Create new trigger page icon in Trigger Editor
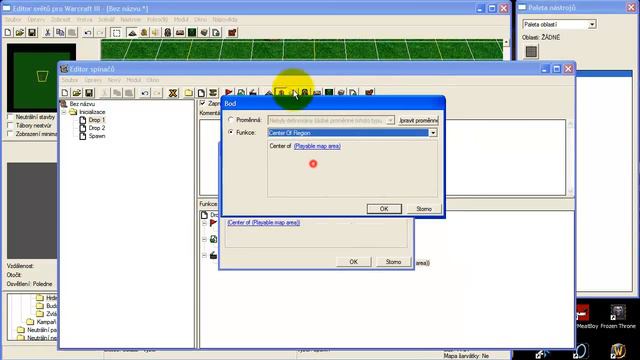 [201, 93]
